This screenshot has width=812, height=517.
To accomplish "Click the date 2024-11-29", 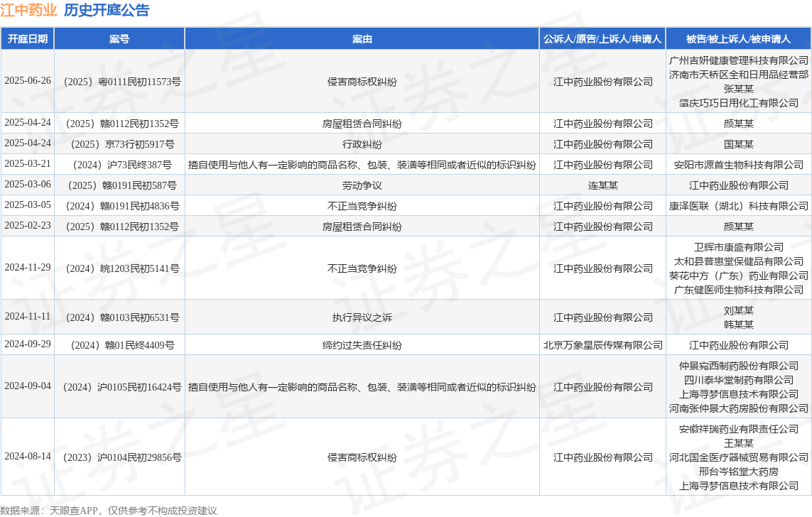I will click(28, 268).
